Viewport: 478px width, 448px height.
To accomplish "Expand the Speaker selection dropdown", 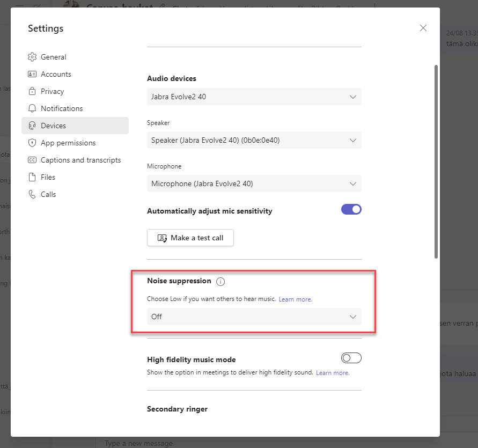I will [254, 140].
